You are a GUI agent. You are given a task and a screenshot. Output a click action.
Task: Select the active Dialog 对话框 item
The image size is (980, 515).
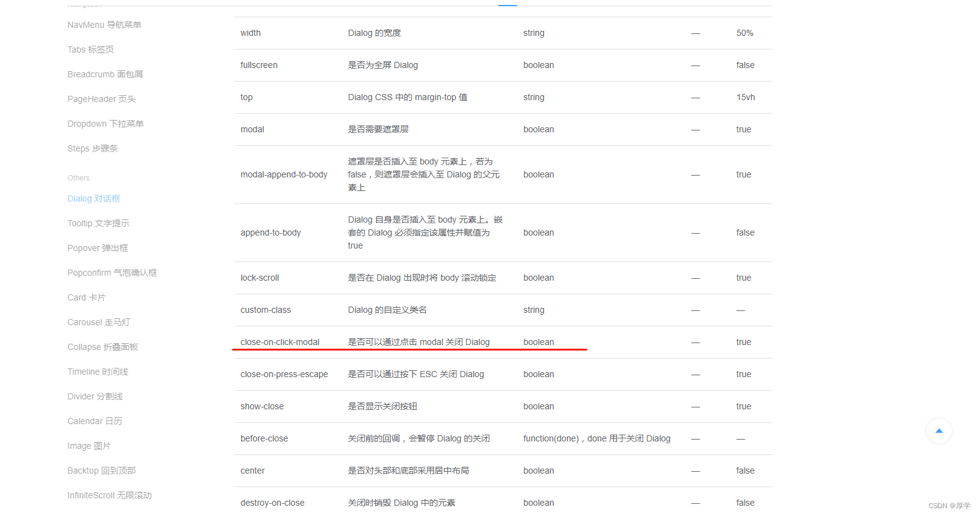[94, 198]
